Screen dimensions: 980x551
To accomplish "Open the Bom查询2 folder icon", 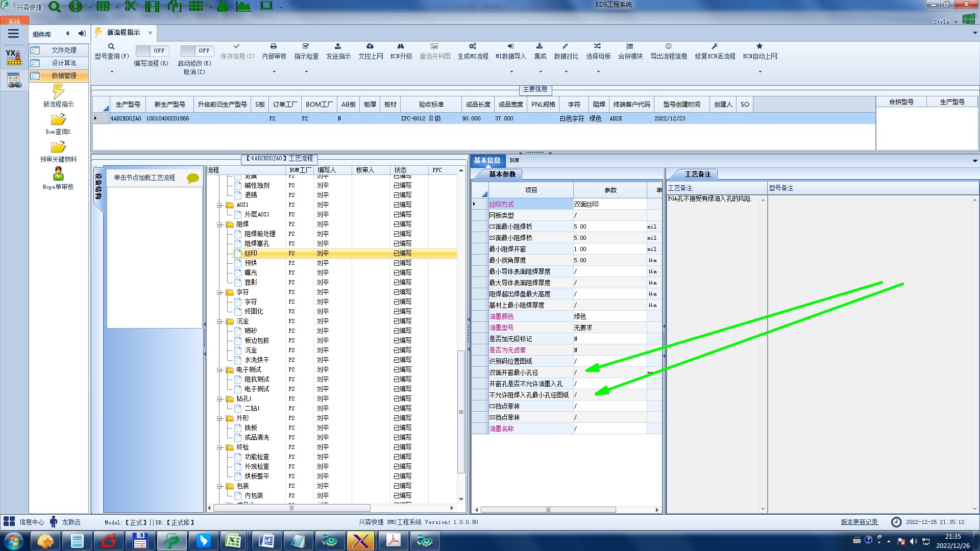I will [x=58, y=120].
